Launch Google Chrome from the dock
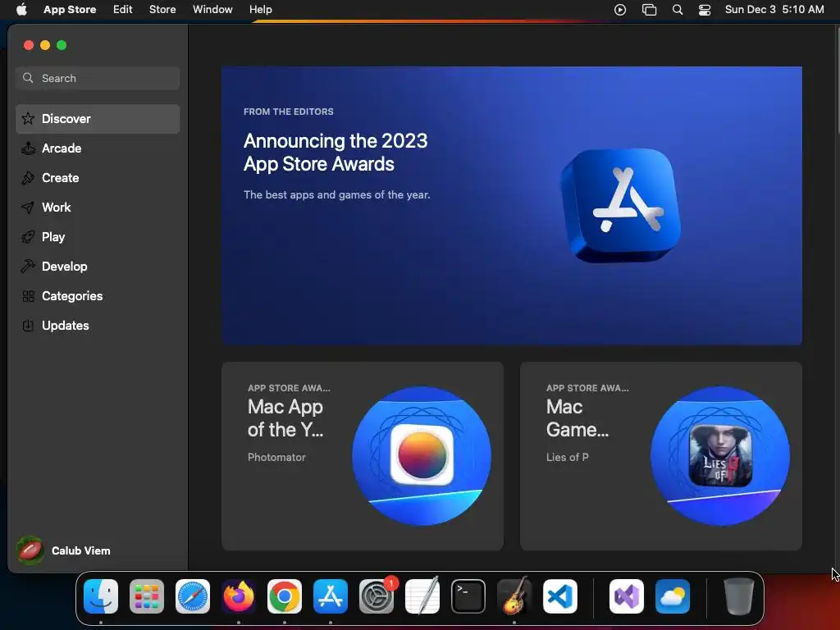840x630 pixels. click(x=285, y=596)
